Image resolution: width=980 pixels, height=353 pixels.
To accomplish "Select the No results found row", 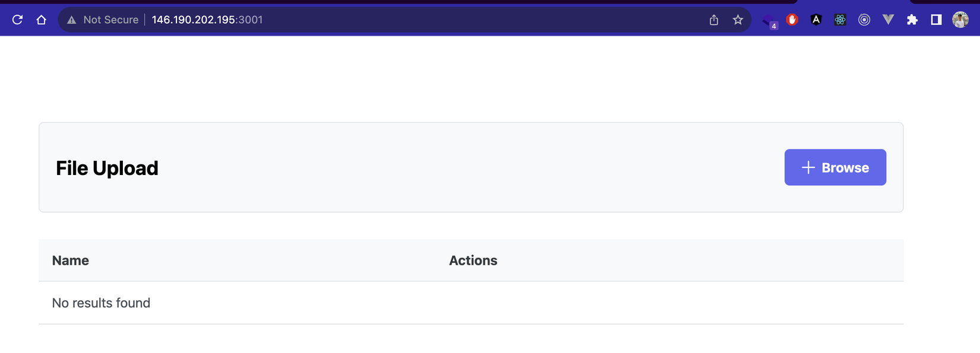I will coord(101,303).
